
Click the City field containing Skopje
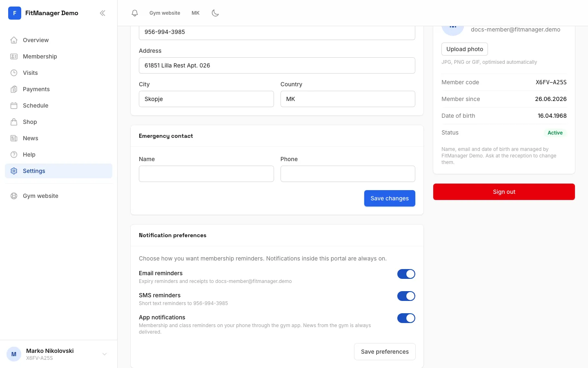coord(206,99)
